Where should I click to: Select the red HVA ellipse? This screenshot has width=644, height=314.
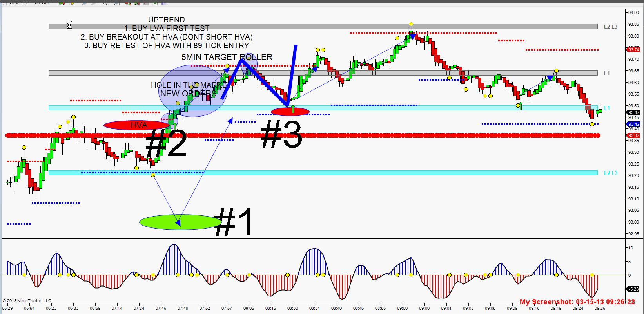[136, 125]
